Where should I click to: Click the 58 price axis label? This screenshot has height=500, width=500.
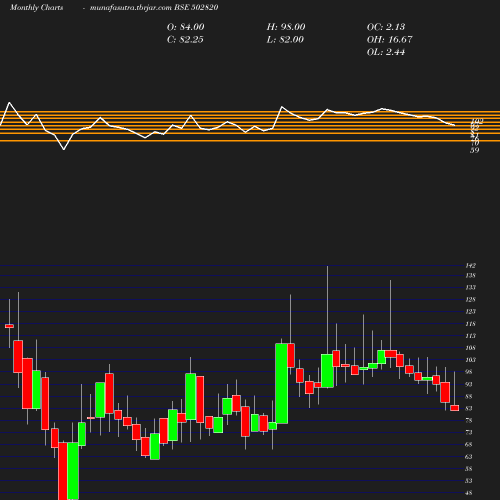point(469,469)
